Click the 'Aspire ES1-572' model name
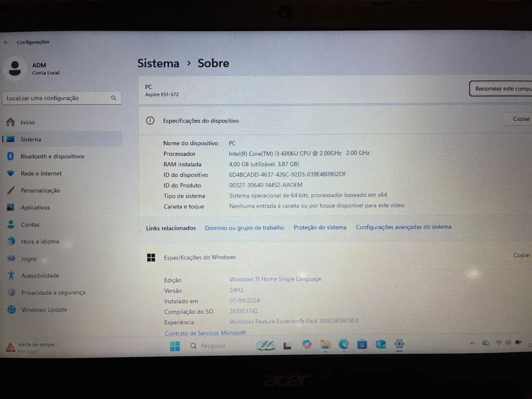 [162, 94]
